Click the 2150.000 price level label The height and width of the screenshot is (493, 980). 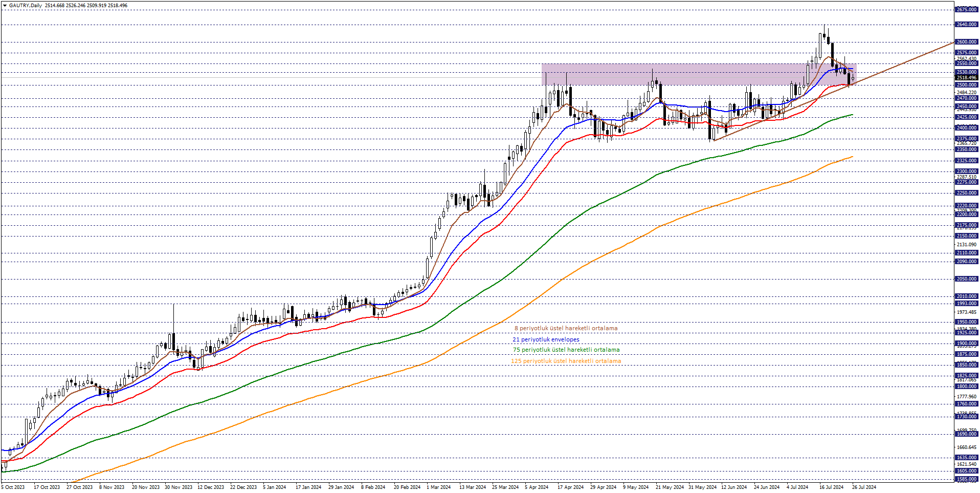pyautogui.click(x=966, y=236)
